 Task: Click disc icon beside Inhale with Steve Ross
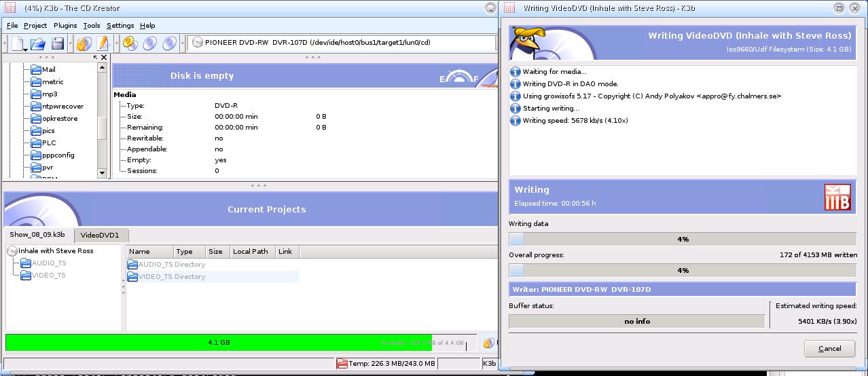click(x=12, y=251)
